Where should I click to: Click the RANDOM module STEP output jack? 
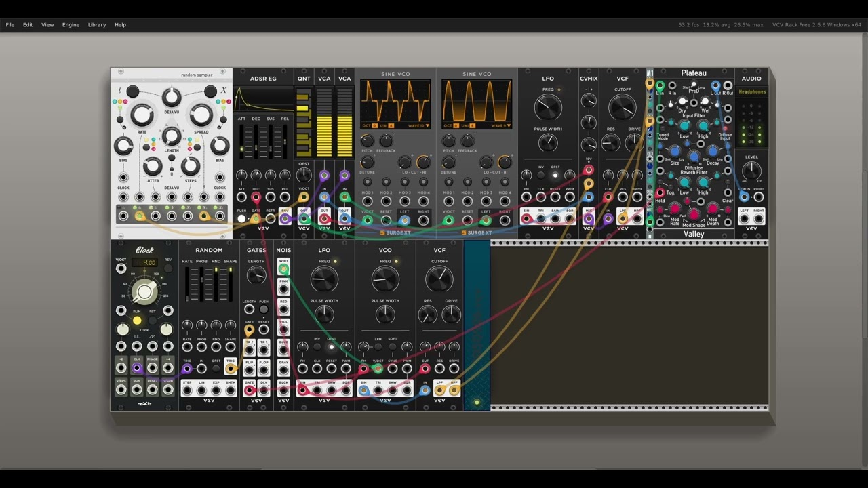point(186,390)
